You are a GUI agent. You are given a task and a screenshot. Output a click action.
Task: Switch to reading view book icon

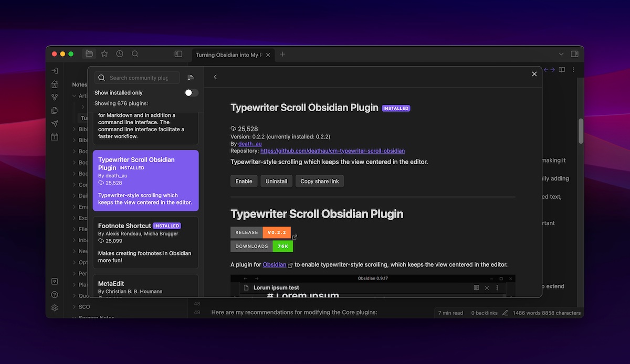tap(562, 70)
